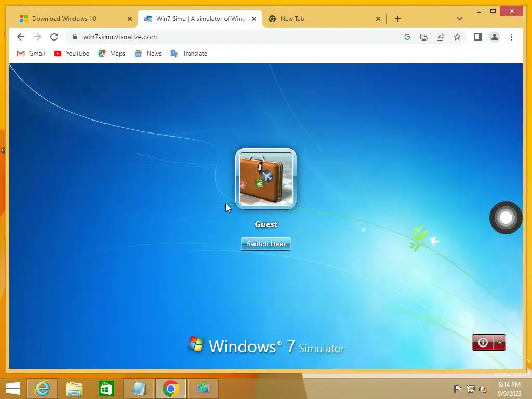
Task: Expand the shutdown options arrow
Action: tap(500, 342)
